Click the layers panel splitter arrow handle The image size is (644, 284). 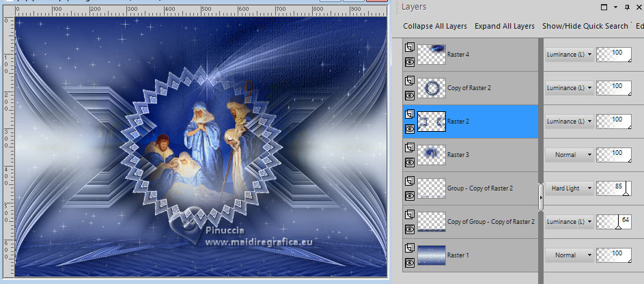541,197
